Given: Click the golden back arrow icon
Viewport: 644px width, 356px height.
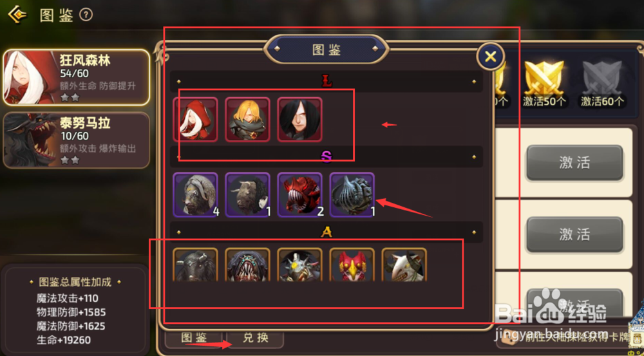Looking at the screenshot, I should pos(17,15).
